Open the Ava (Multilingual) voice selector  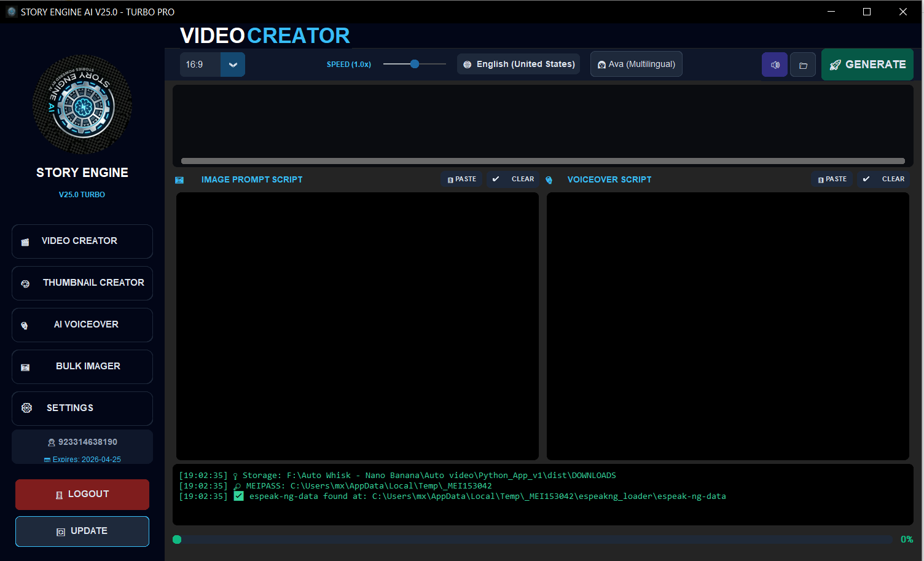(636, 64)
